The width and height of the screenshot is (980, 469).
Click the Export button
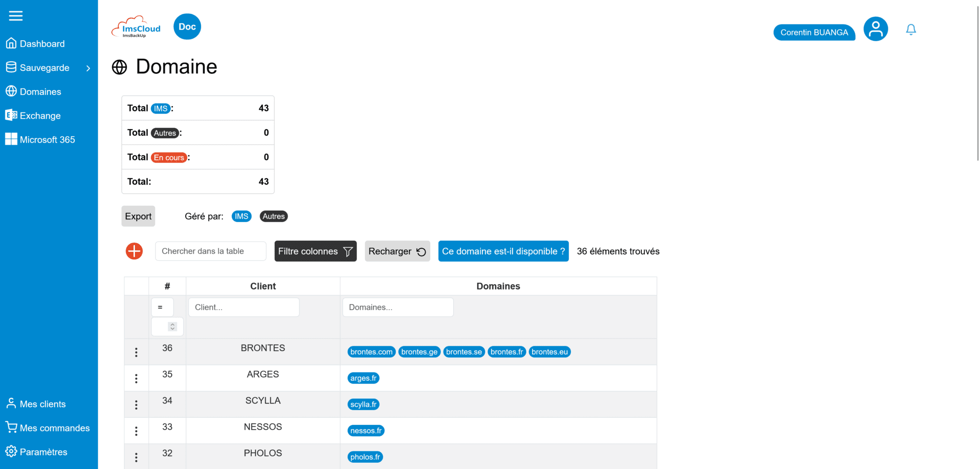[138, 216]
